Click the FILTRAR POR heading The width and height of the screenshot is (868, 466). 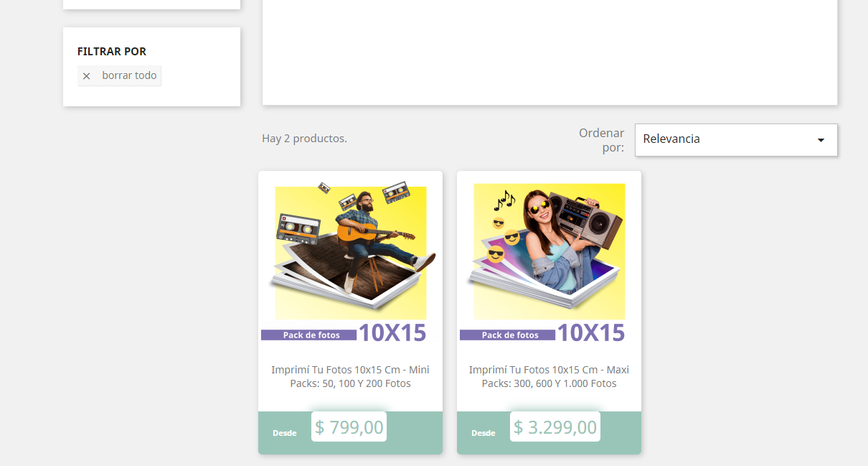click(112, 52)
